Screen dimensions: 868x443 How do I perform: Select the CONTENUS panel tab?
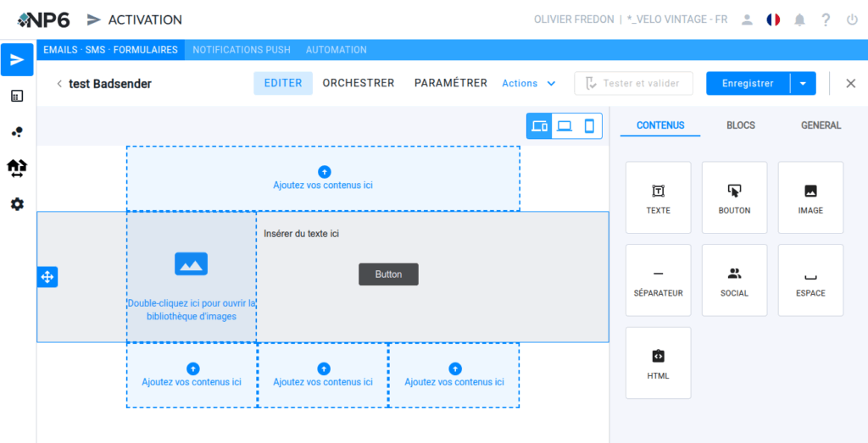tap(660, 125)
